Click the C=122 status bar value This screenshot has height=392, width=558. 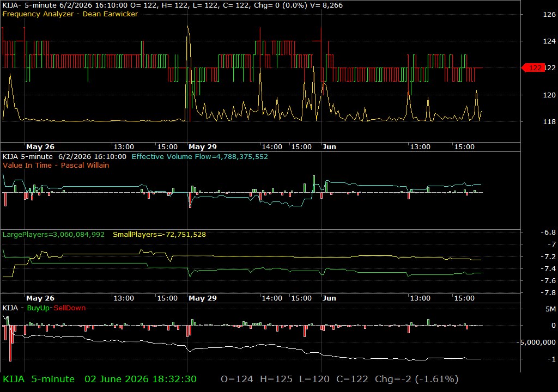[x=353, y=379]
